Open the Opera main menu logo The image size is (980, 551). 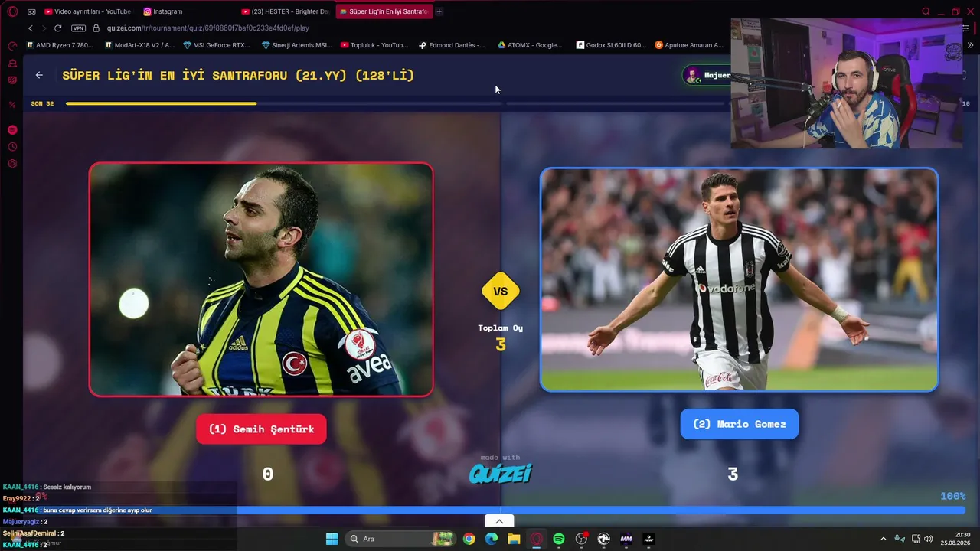pyautogui.click(x=12, y=11)
